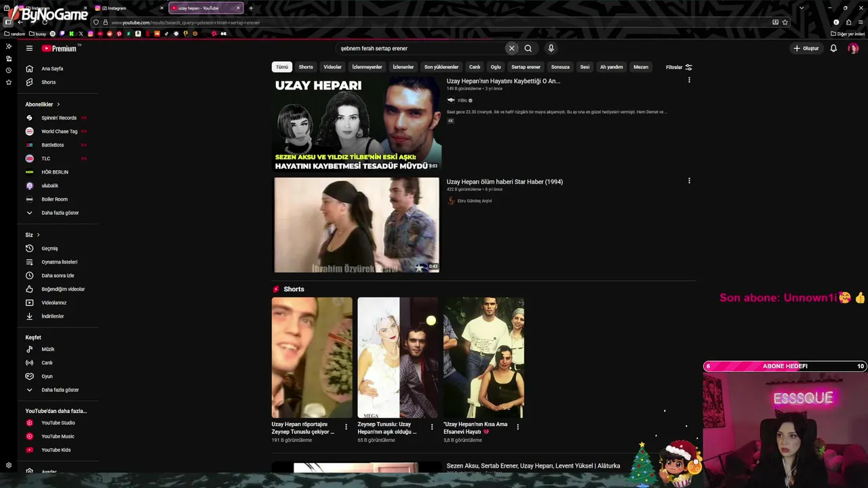The image size is (868, 488).
Task: Open Filtreler search filters
Action: pos(679,67)
